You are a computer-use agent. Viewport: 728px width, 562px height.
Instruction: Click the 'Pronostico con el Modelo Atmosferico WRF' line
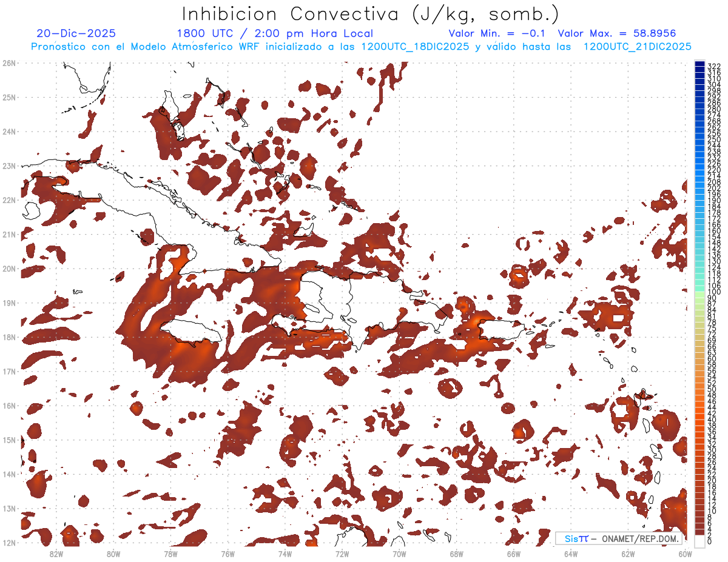[x=361, y=47]
